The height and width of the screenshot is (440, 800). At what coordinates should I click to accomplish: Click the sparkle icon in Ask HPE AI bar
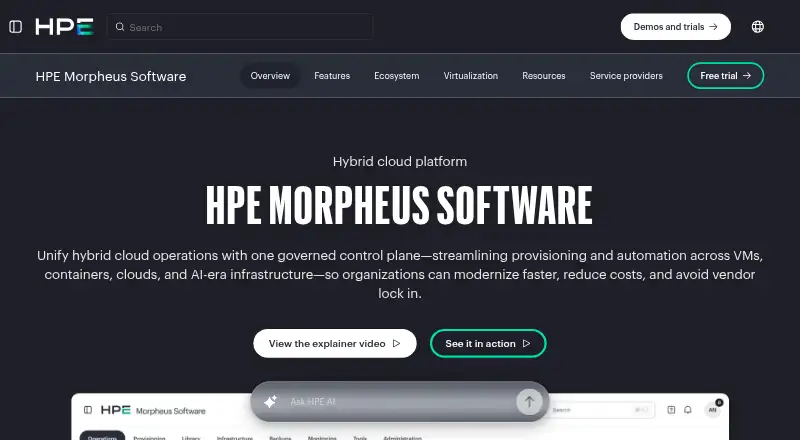pyautogui.click(x=270, y=402)
